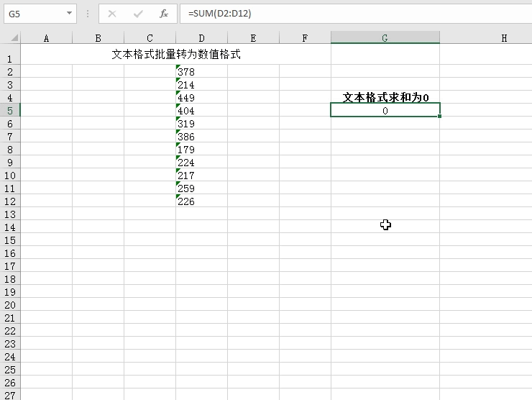This screenshot has height=400, width=532.
Task: Select column A header
Action: [x=47, y=38]
